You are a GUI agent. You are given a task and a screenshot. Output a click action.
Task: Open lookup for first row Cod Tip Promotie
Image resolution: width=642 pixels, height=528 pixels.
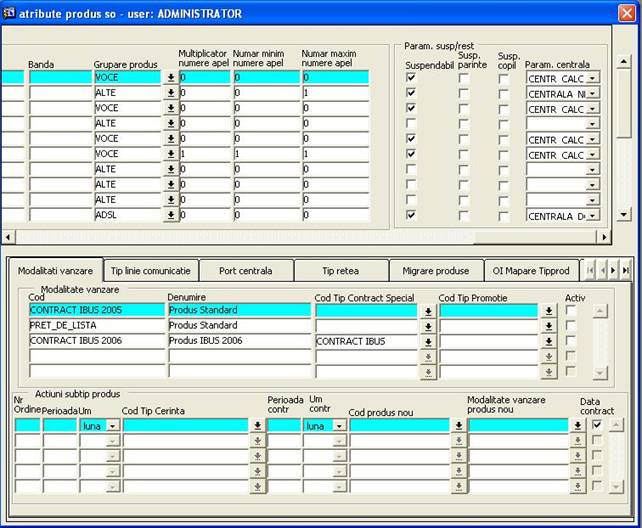[549, 311]
